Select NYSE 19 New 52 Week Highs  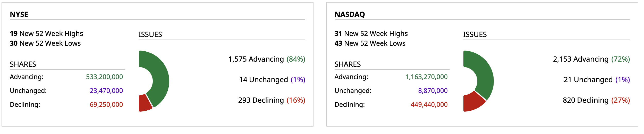(46, 34)
